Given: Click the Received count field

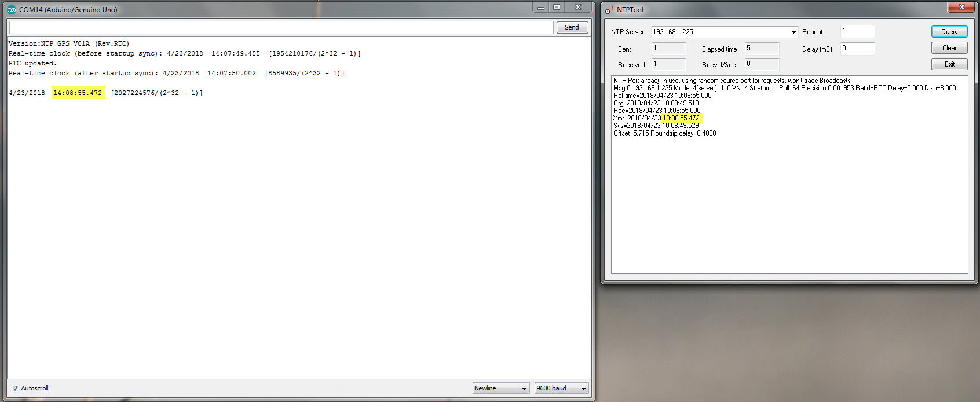Looking at the screenshot, I should coord(668,64).
